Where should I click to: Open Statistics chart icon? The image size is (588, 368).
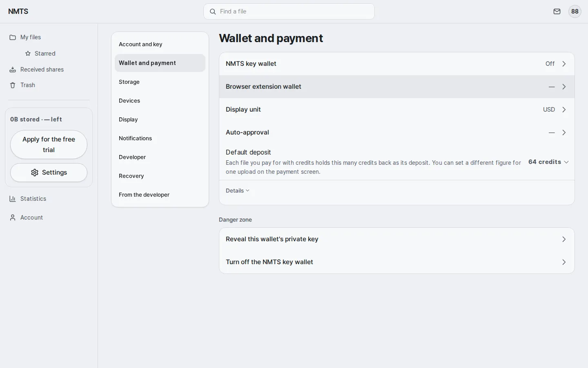pyautogui.click(x=13, y=199)
